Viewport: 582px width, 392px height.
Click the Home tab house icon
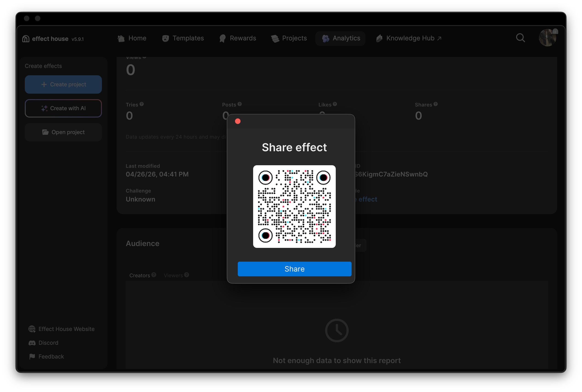(x=121, y=38)
